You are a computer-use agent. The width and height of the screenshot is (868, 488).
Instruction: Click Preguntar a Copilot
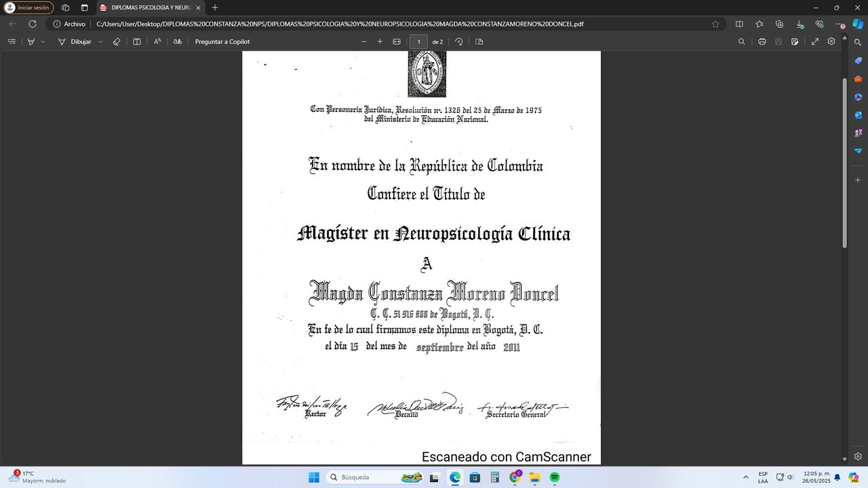222,41
